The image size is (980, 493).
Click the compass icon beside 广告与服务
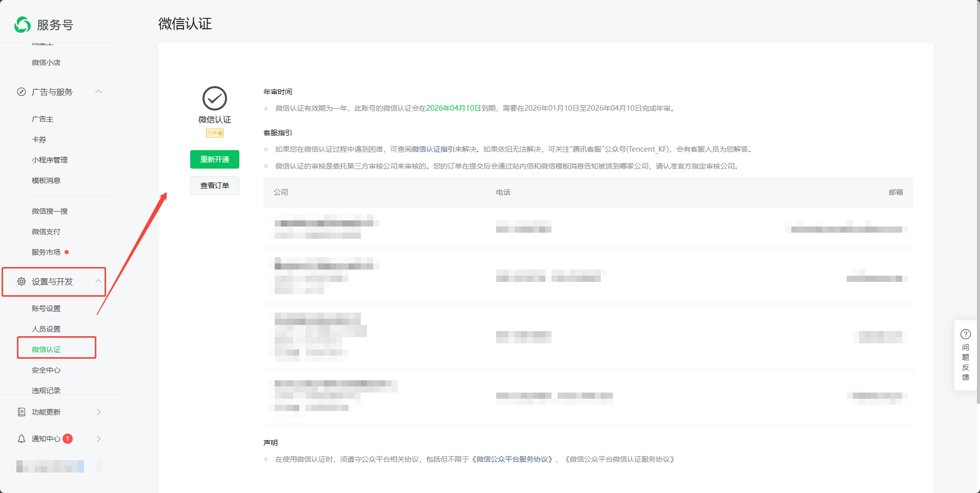click(x=22, y=92)
